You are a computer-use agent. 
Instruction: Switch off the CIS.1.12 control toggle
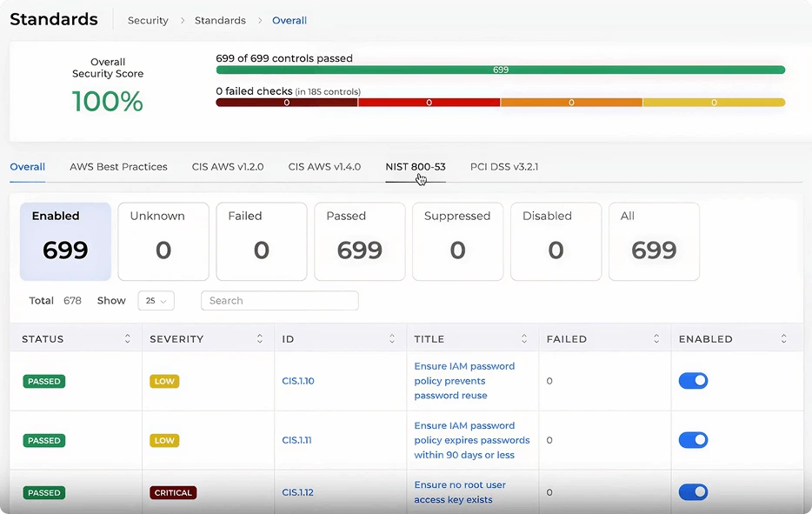tap(693, 492)
